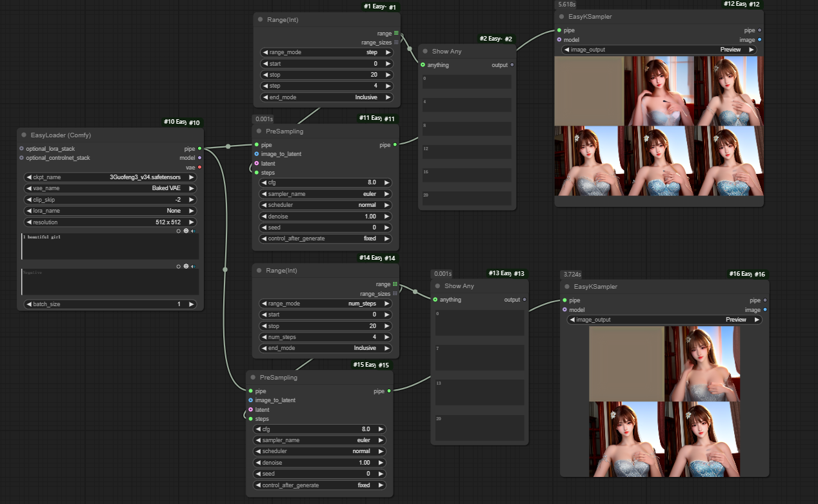Click the collapse dot on EasyLoader (Comfy) title
This screenshot has width=818, height=504.
pos(24,135)
